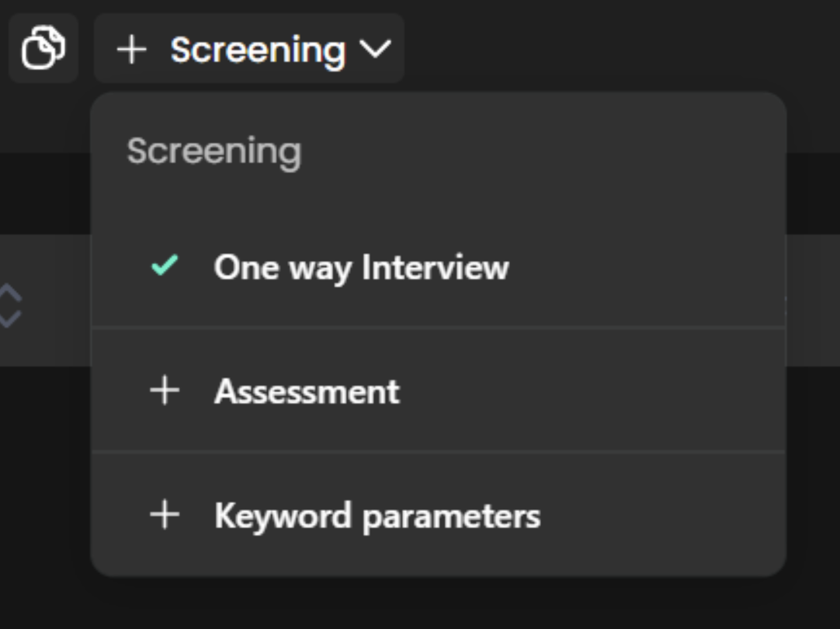Deselect the One way Interview option
Screen dimensions: 840x629
click(x=361, y=267)
